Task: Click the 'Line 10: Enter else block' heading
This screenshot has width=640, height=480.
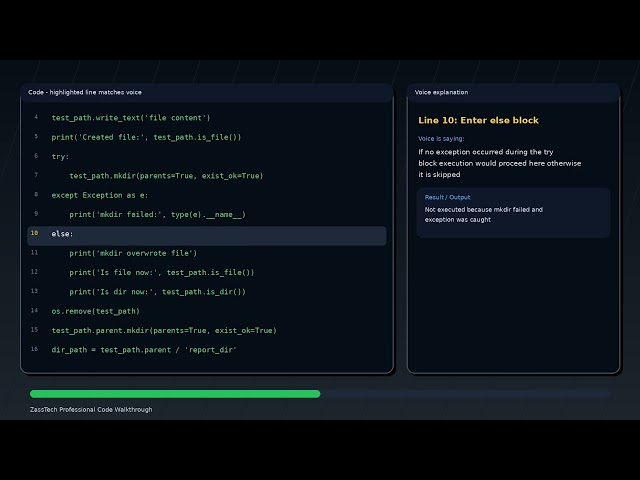Action: coord(478,120)
